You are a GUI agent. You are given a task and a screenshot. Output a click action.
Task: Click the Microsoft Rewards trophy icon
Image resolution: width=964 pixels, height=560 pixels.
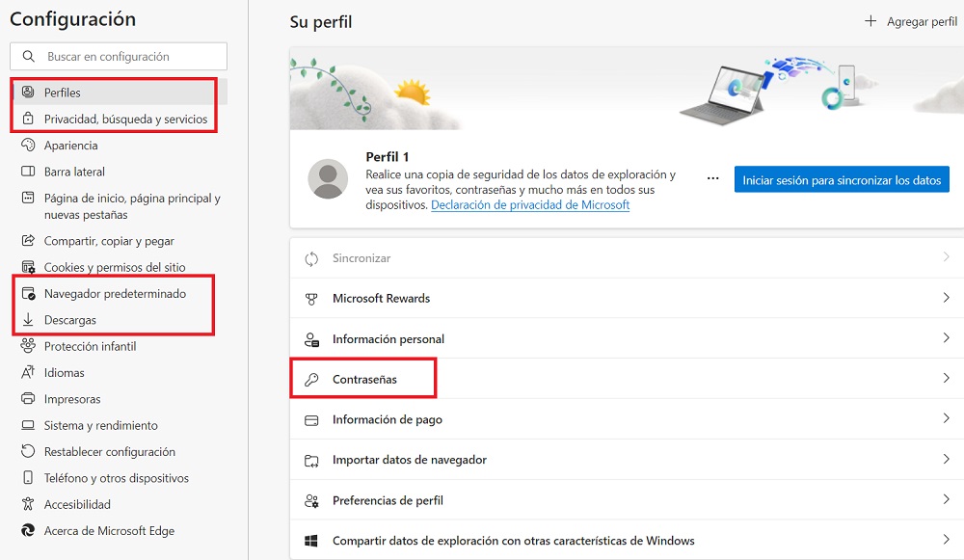click(311, 299)
